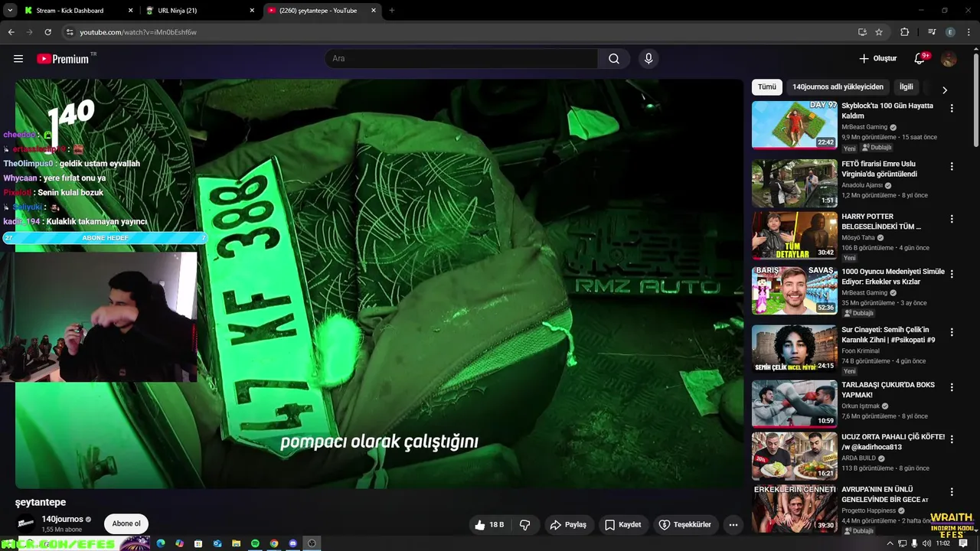Select the İlgili filter chip
The height and width of the screenshot is (551, 980).
(906, 87)
